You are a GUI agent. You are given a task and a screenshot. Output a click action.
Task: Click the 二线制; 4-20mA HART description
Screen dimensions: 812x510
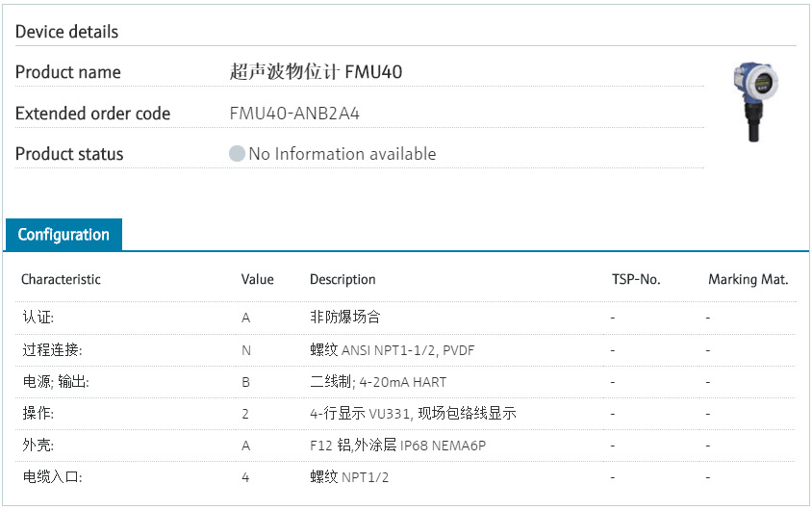click(x=378, y=382)
